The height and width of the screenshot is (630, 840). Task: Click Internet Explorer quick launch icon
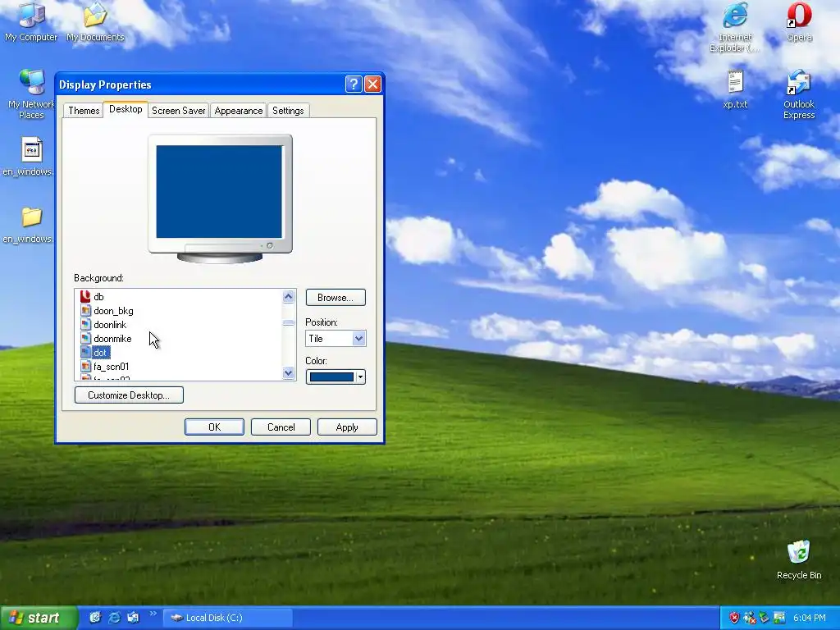point(114,618)
